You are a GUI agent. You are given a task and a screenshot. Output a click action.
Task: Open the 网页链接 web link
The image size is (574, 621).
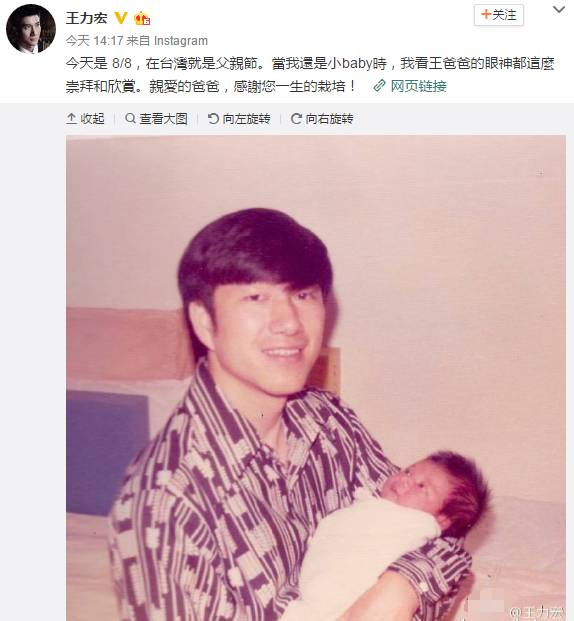coord(418,86)
